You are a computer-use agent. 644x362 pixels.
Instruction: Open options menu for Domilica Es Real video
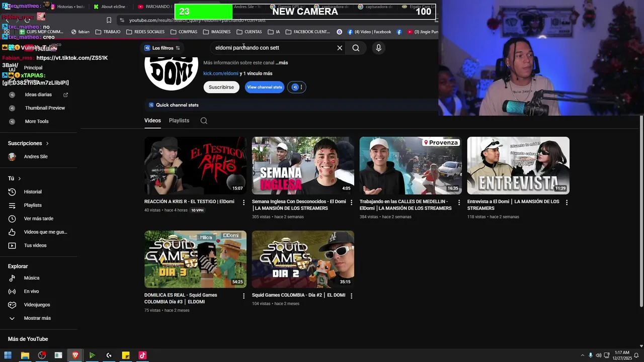(244, 296)
